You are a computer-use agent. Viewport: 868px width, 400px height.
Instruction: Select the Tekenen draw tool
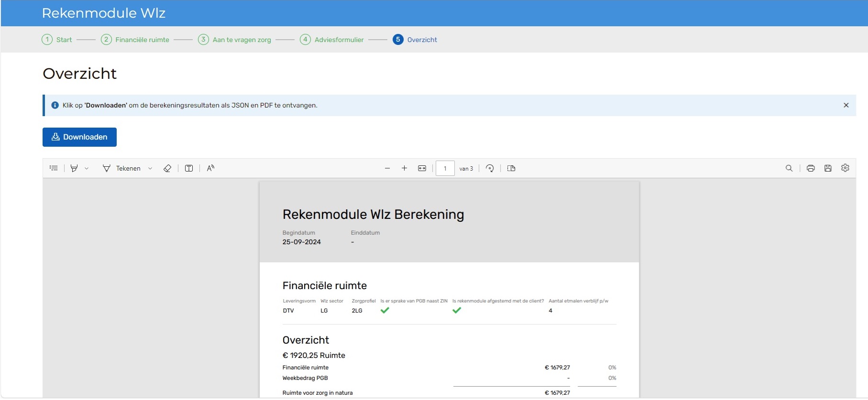pyautogui.click(x=121, y=168)
